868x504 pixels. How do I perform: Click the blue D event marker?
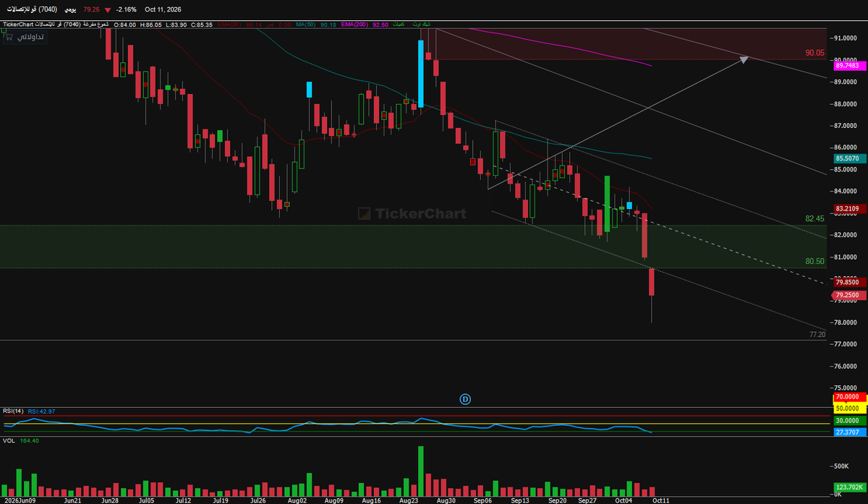466,398
